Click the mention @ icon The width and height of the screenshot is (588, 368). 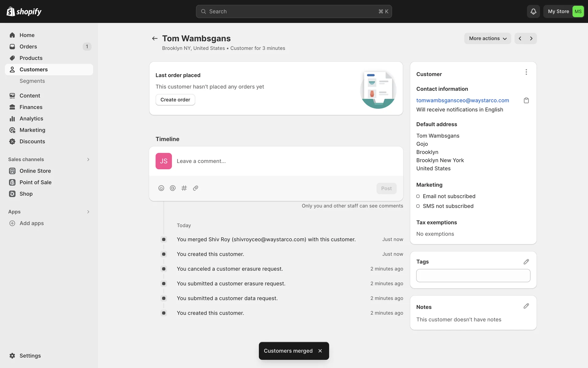(x=173, y=188)
